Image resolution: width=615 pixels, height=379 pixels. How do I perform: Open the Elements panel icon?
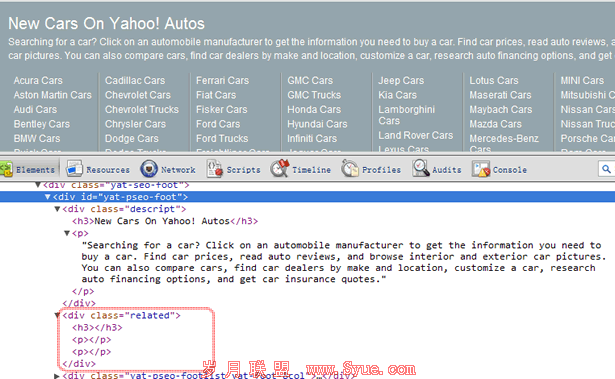6,169
